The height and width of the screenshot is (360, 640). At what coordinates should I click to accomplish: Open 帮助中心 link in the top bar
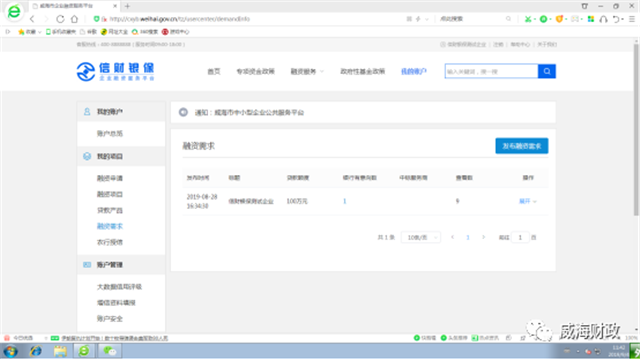click(520, 44)
